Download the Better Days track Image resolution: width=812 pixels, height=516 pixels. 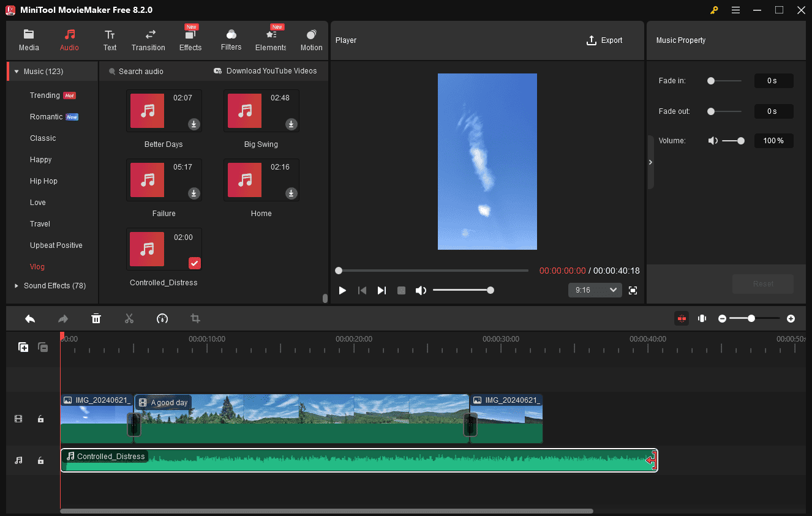[x=194, y=124]
